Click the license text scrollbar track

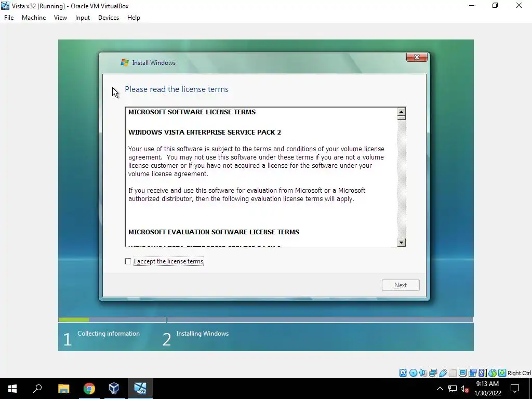pos(402,179)
